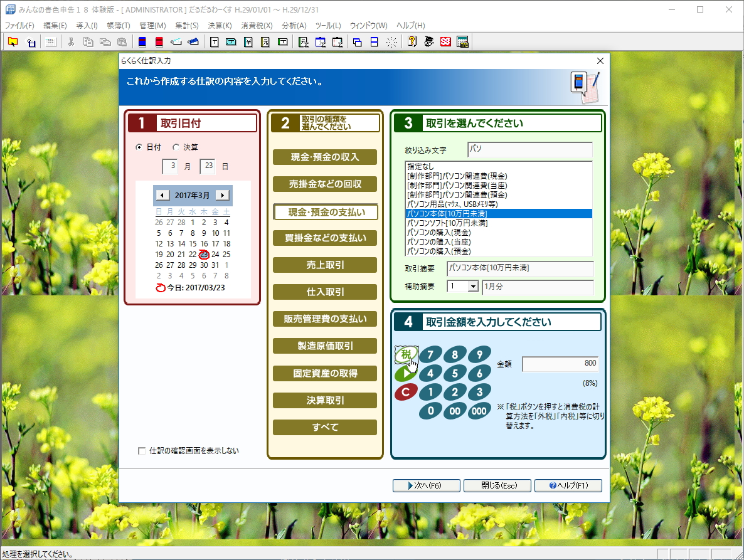Open the 帳簿(T) menu
The image size is (744, 560).
tap(118, 26)
